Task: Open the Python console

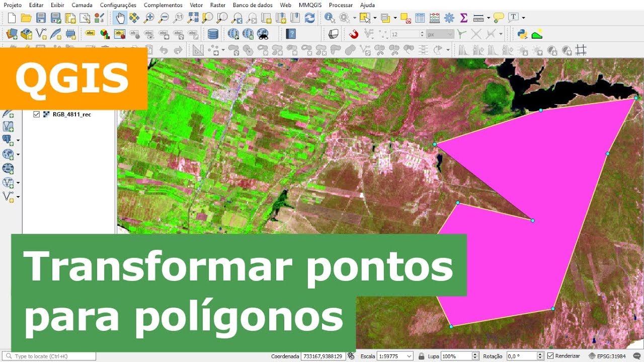Action: tap(522, 34)
